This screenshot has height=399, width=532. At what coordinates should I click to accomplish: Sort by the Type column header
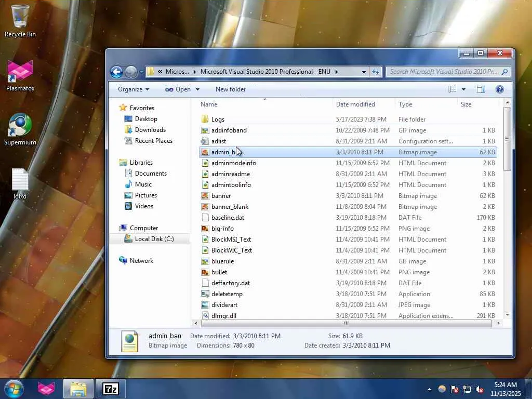click(426, 104)
